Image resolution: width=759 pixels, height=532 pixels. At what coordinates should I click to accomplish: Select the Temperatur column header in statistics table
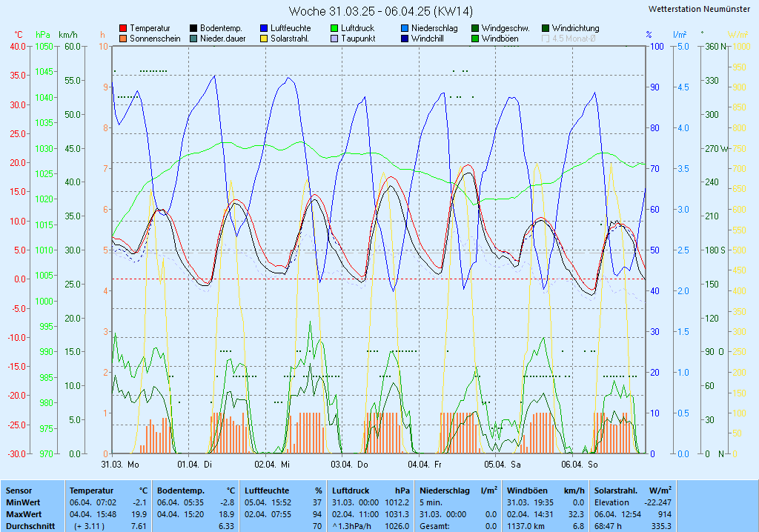point(91,491)
